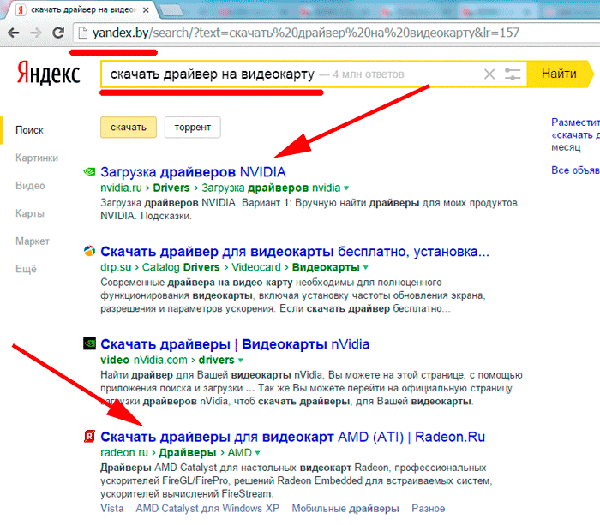Open the Vista sitelink

click(x=112, y=509)
